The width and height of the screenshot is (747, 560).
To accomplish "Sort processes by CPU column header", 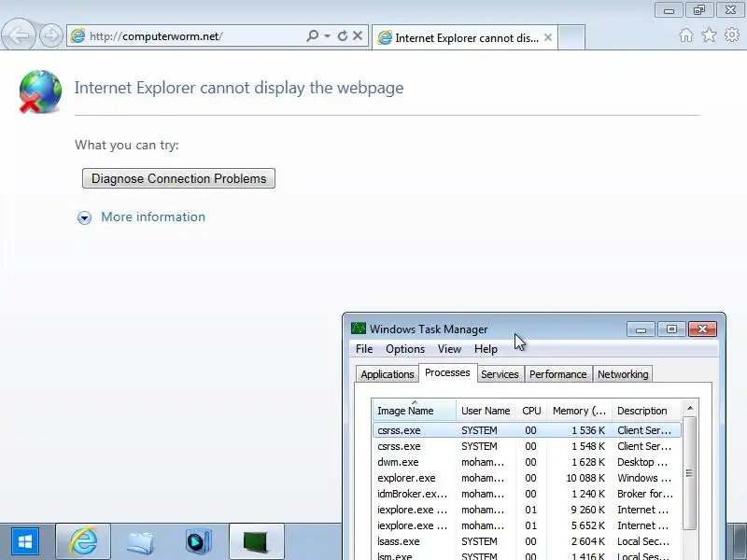I will pyautogui.click(x=531, y=411).
